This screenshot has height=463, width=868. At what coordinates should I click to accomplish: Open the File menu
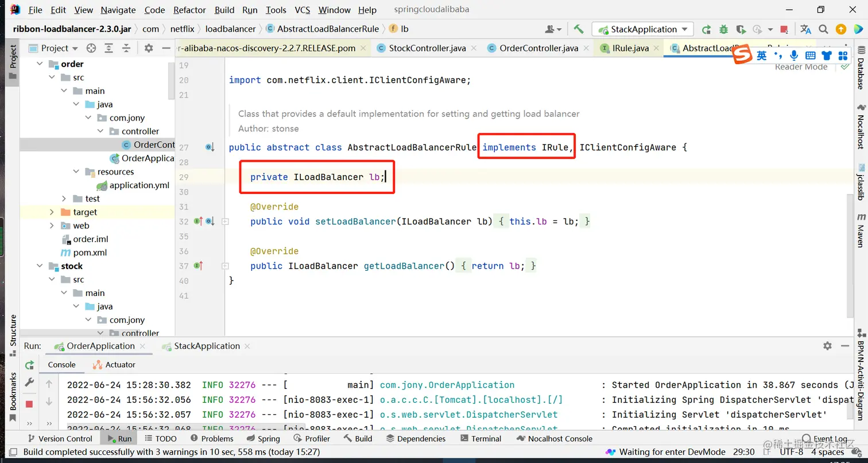pos(35,10)
